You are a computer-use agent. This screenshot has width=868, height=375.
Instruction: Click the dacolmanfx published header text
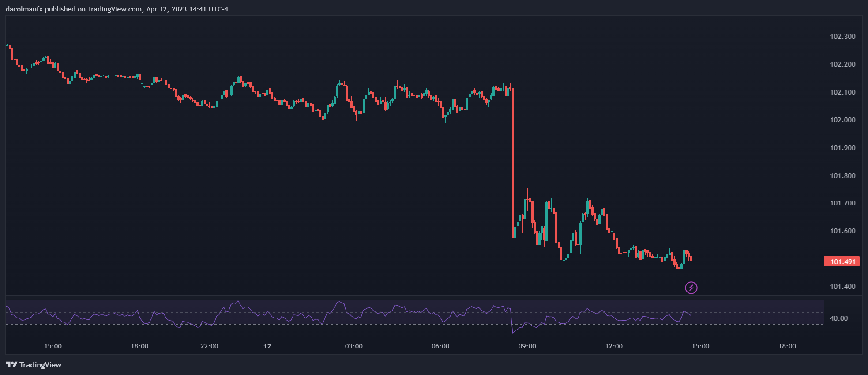point(117,9)
